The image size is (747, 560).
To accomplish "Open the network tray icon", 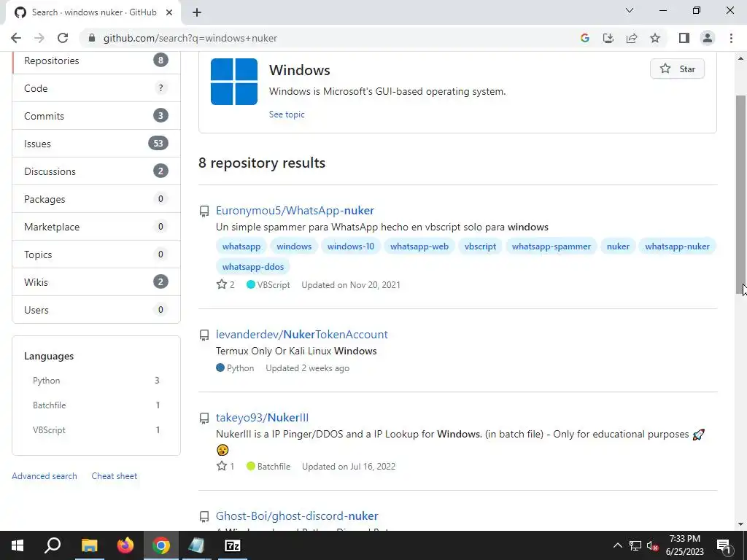I will pos(635,545).
